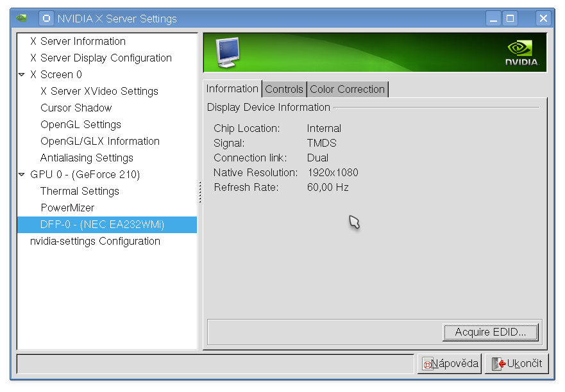Click the NVIDIA logo in the banner
The image size is (565, 392).
tap(522, 53)
